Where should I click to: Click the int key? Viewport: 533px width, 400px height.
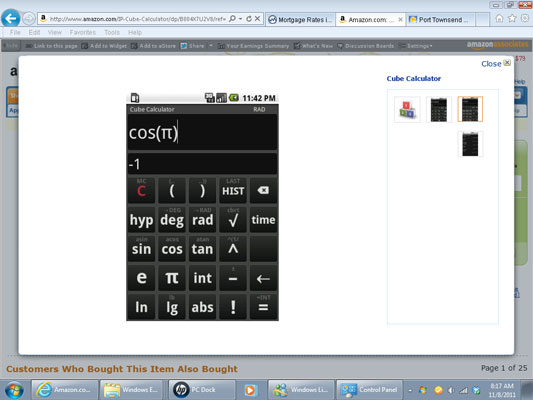pyautogui.click(x=203, y=278)
